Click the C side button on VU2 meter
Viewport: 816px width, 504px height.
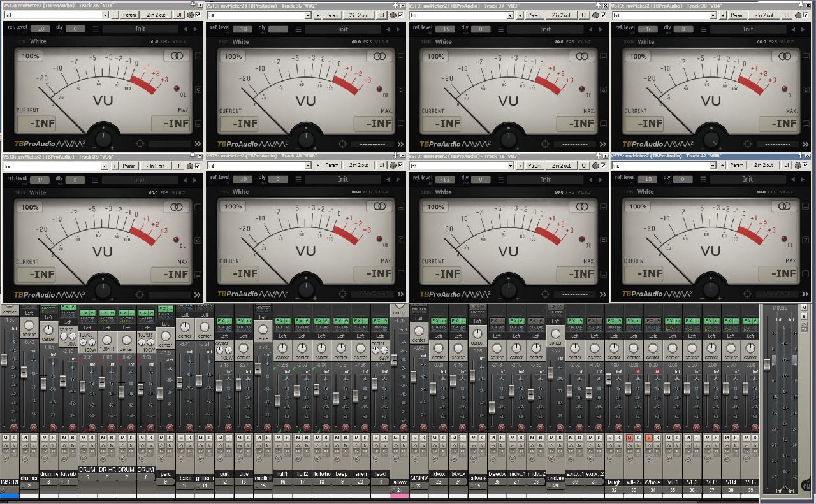click(x=401, y=90)
